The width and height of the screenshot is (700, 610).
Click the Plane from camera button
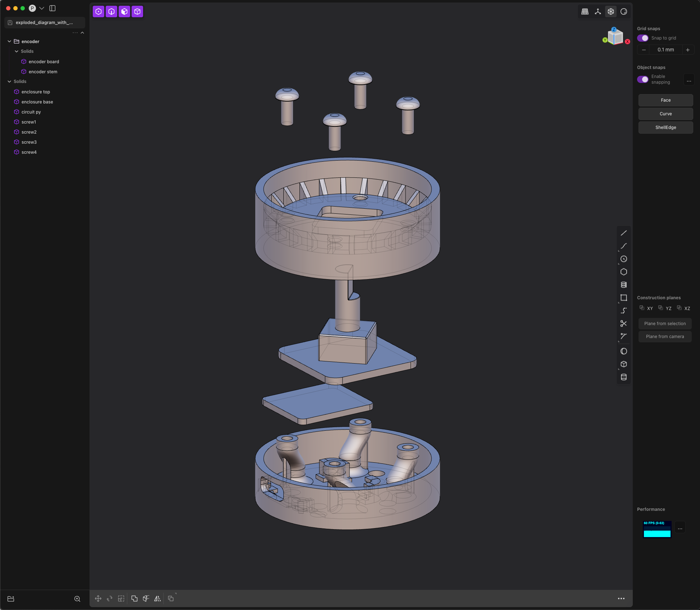[665, 336]
